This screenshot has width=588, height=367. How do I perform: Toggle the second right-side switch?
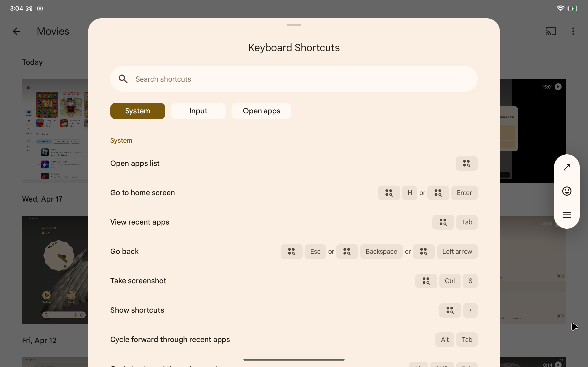[x=560, y=316]
